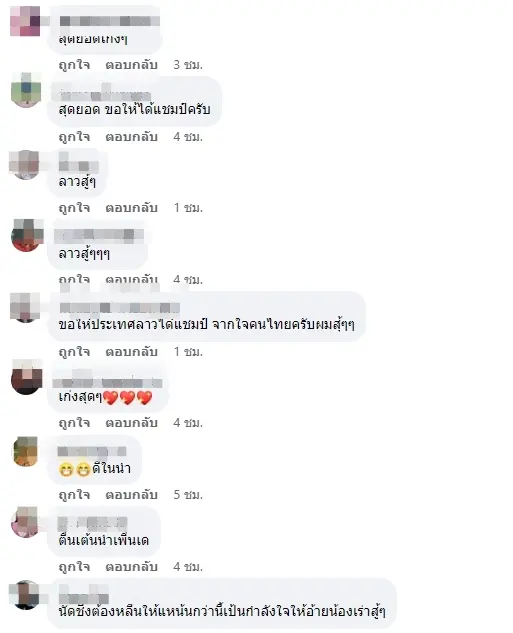Click ตอบกลับ under the 1 ชม. 'ลาวสู้ๆ' comment
513x633 pixels.
[x=132, y=208]
